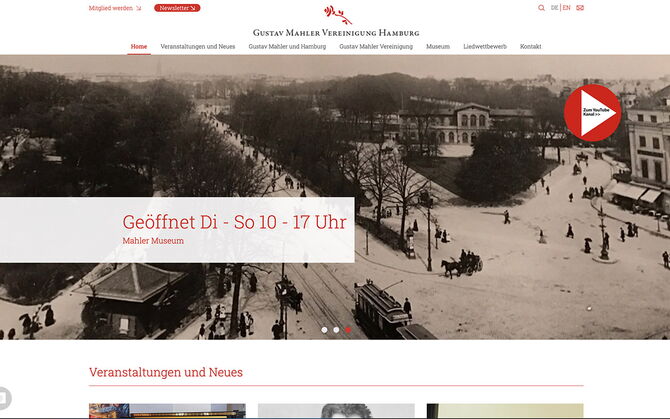
Task: Open Veranstaltungen und Neues menu item
Action: pyautogui.click(x=198, y=47)
